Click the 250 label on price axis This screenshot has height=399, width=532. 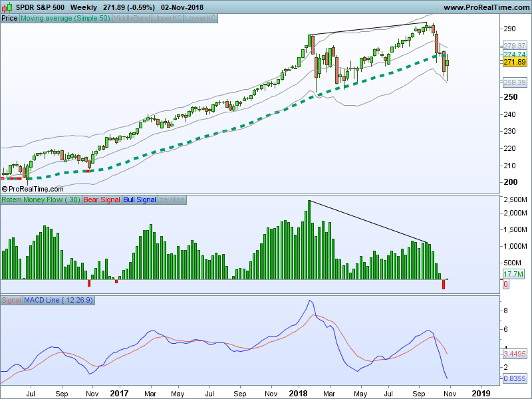coord(511,97)
